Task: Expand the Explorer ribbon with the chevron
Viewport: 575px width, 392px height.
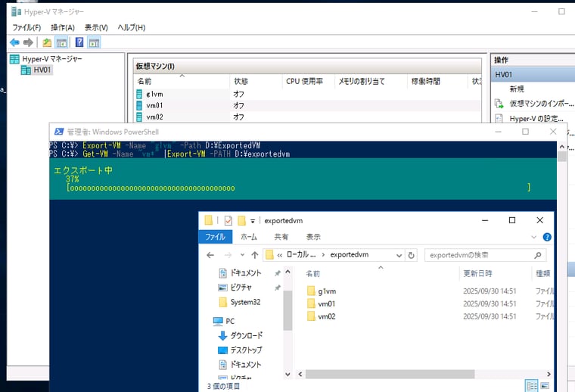Action: [533, 238]
